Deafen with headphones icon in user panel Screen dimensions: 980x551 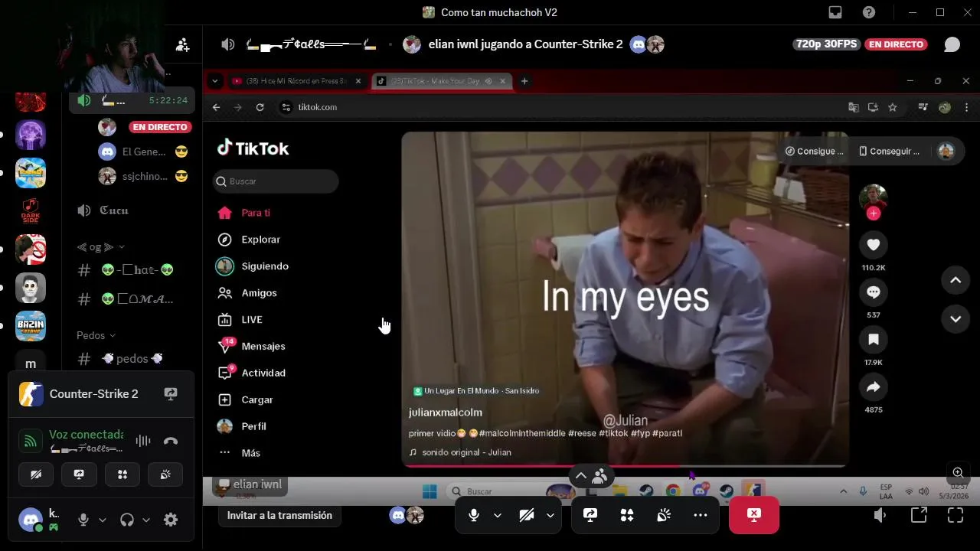pyautogui.click(x=127, y=520)
